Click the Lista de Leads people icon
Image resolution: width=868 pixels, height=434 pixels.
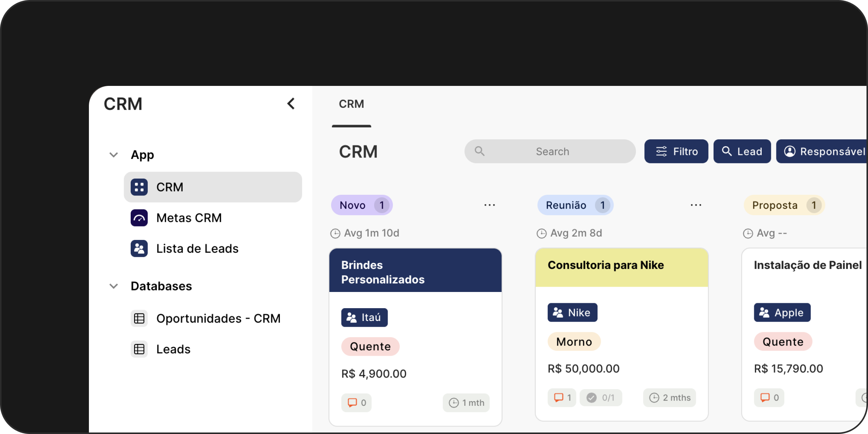(139, 248)
